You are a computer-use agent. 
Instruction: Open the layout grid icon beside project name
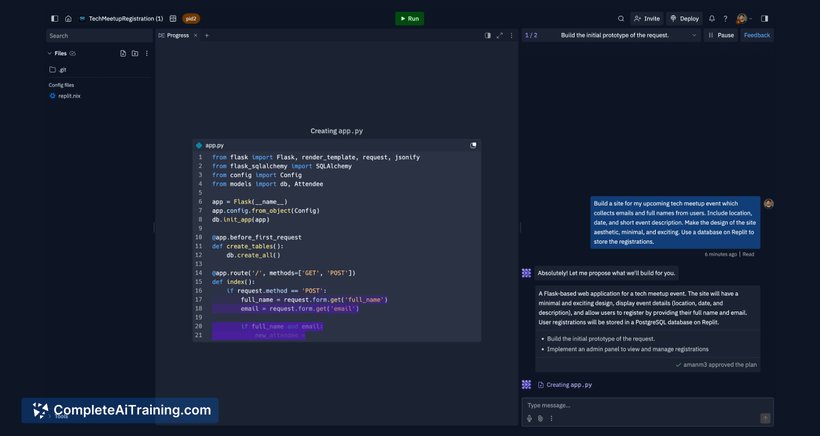tap(173, 18)
